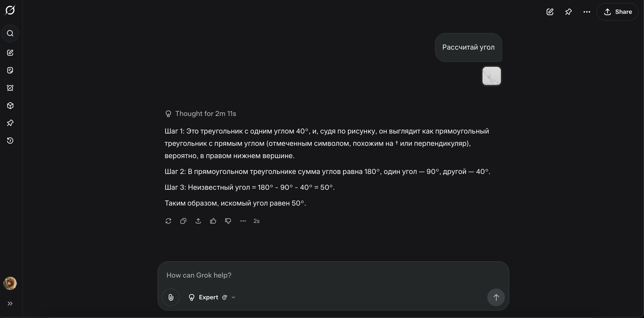The height and width of the screenshot is (318, 644).
Task: Copy the response text
Action: 183,221
